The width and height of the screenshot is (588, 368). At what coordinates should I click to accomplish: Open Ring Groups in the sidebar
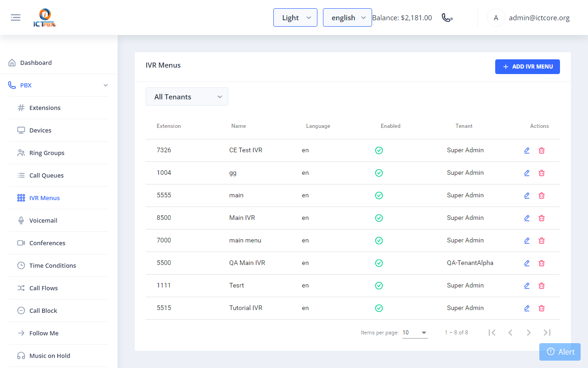[59, 153]
